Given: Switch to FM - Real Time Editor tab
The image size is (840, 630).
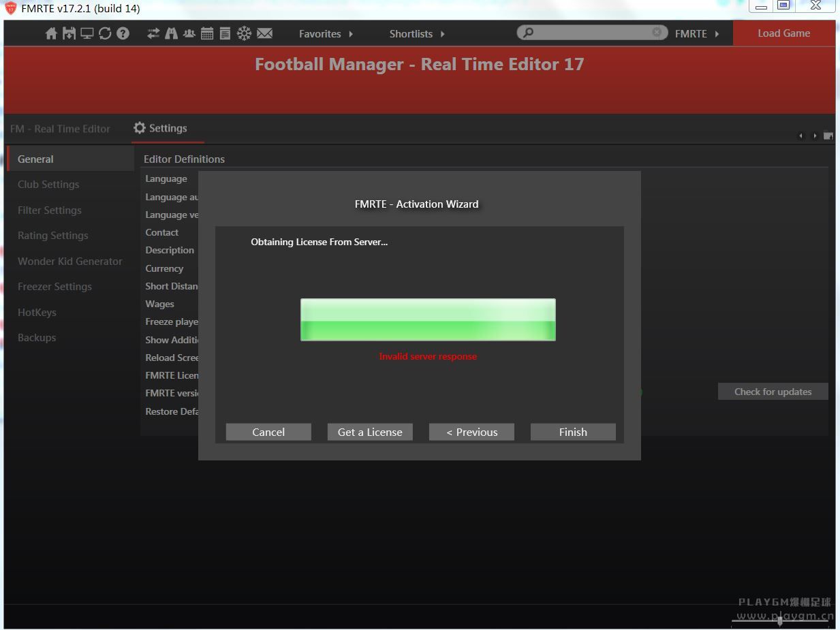Looking at the screenshot, I should pyautogui.click(x=60, y=129).
